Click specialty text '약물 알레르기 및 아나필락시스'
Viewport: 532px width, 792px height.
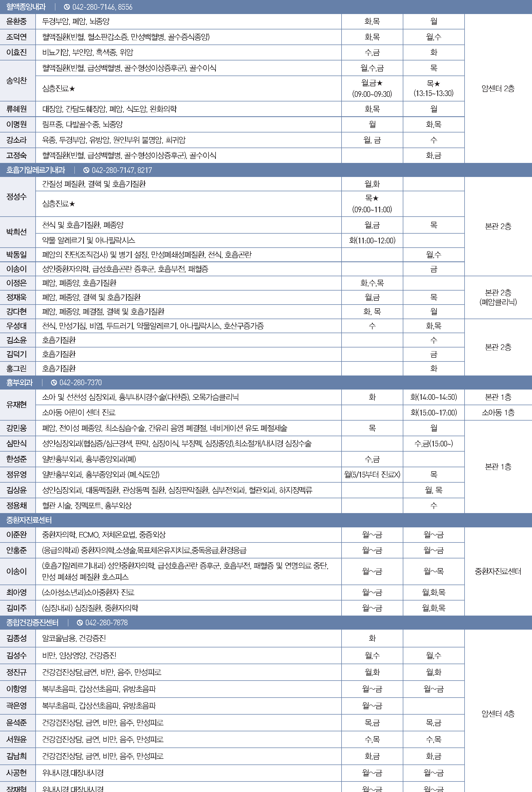tap(88, 240)
